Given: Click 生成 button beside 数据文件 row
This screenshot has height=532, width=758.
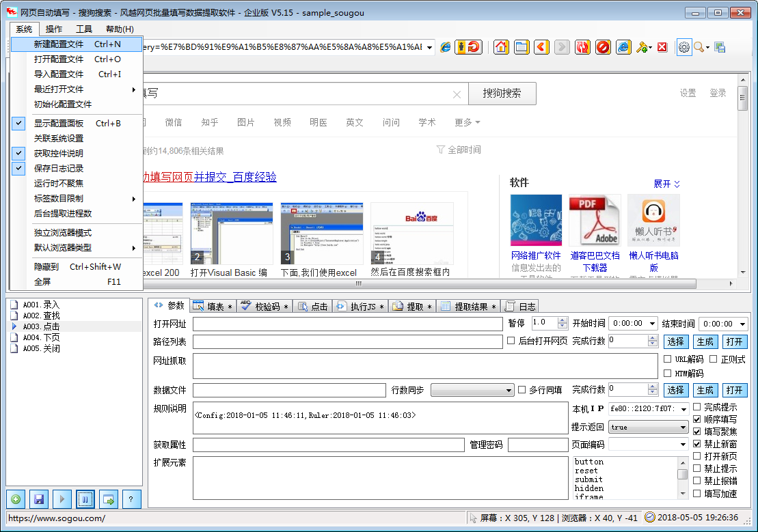Looking at the screenshot, I should tap(705, 390).
